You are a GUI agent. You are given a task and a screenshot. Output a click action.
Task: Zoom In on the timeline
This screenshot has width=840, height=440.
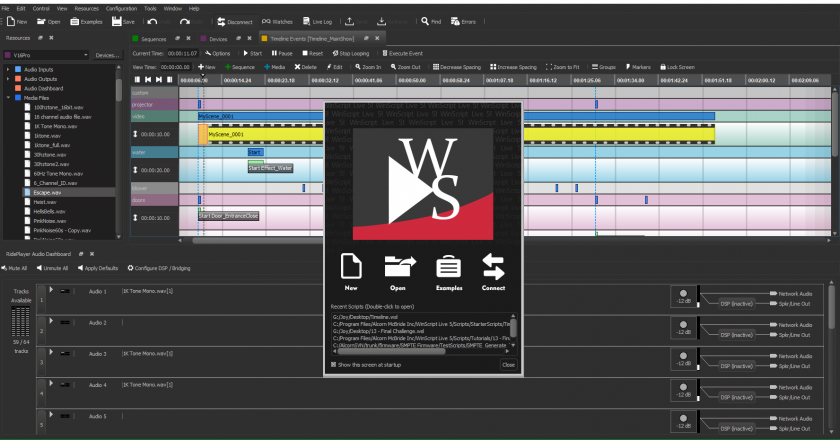[368, 67]
